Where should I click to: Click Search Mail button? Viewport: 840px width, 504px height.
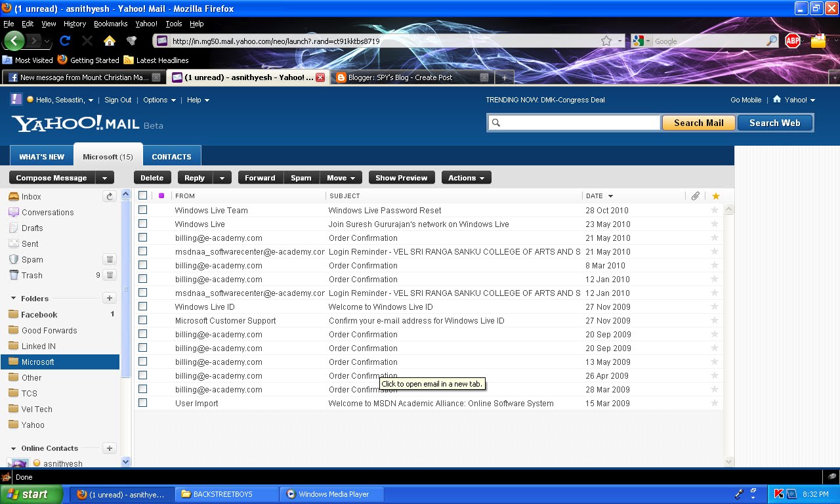click(698, 123)
